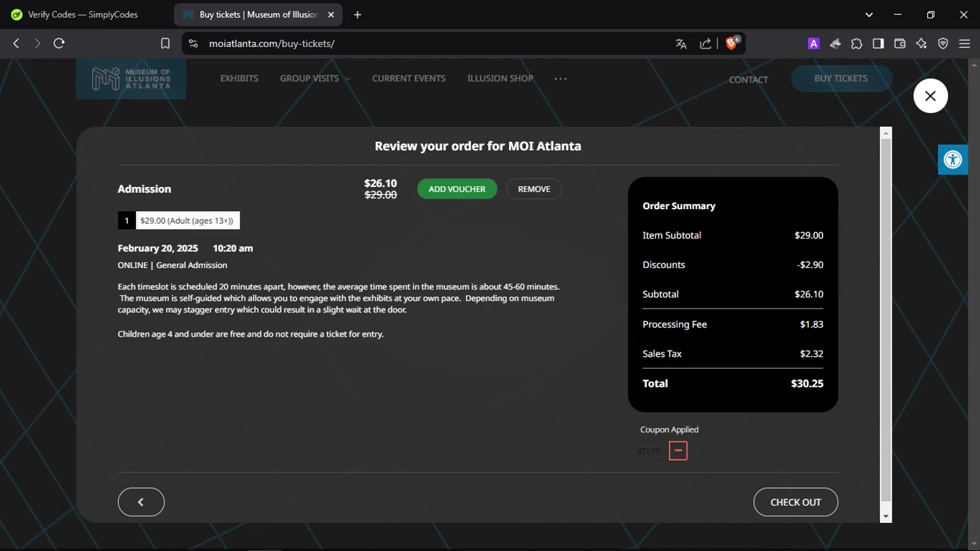Proceed with the CHECK OUT button

(x=796, y=502)
